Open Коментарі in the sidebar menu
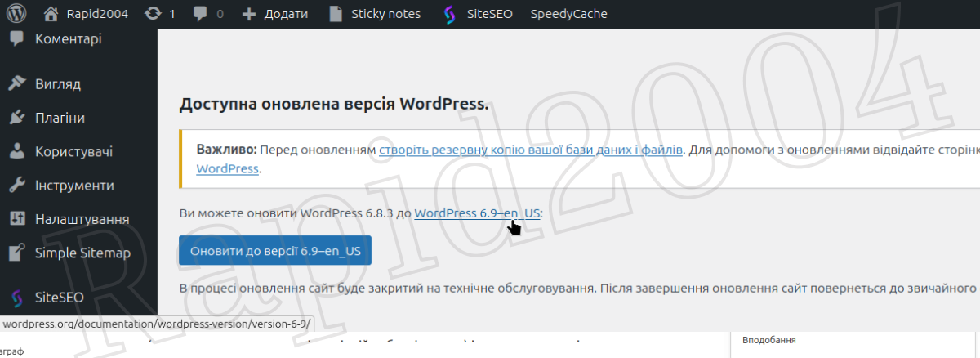 (x=68, y=38)
